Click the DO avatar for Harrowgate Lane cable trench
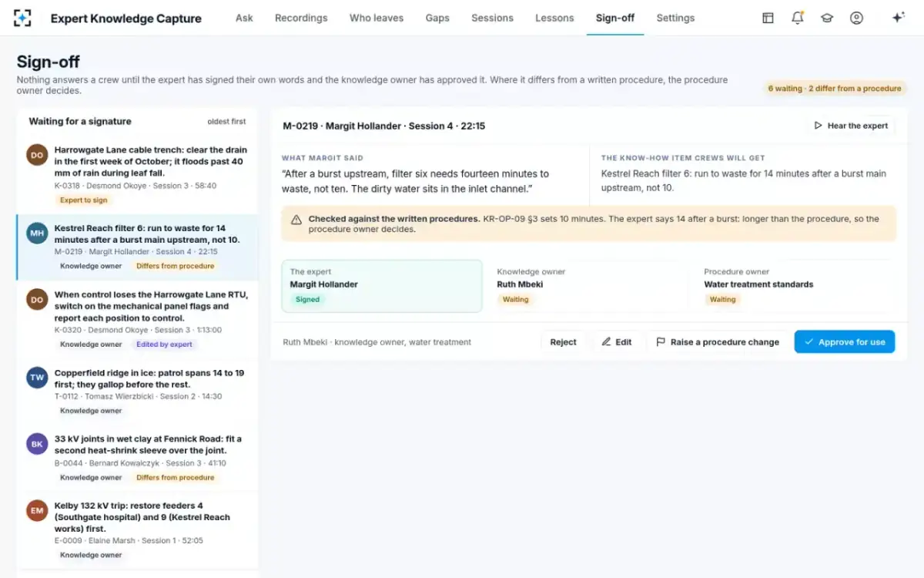Screen dimensions: 924x578 (37, 155)
